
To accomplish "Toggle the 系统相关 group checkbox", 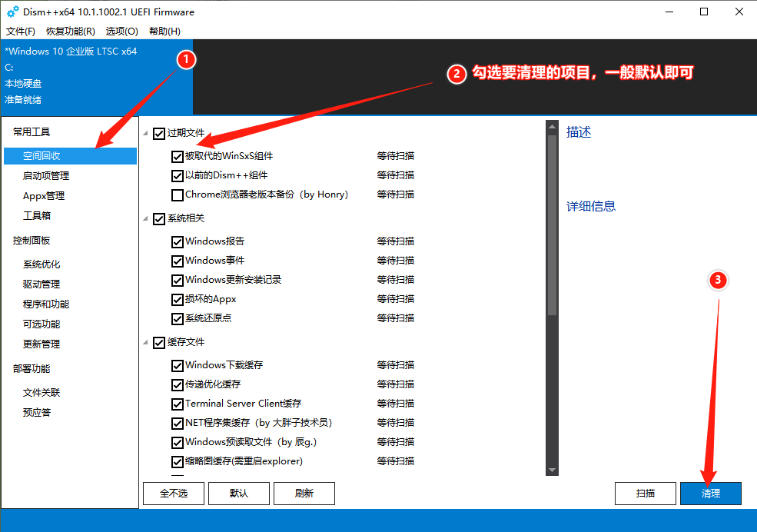I will tap(159, 218).
